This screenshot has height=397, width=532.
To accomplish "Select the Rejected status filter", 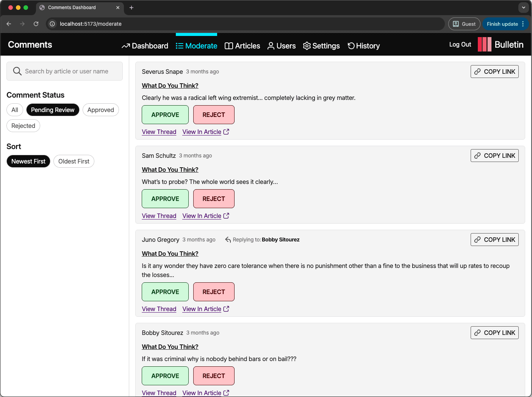I will tap(23, 126).
